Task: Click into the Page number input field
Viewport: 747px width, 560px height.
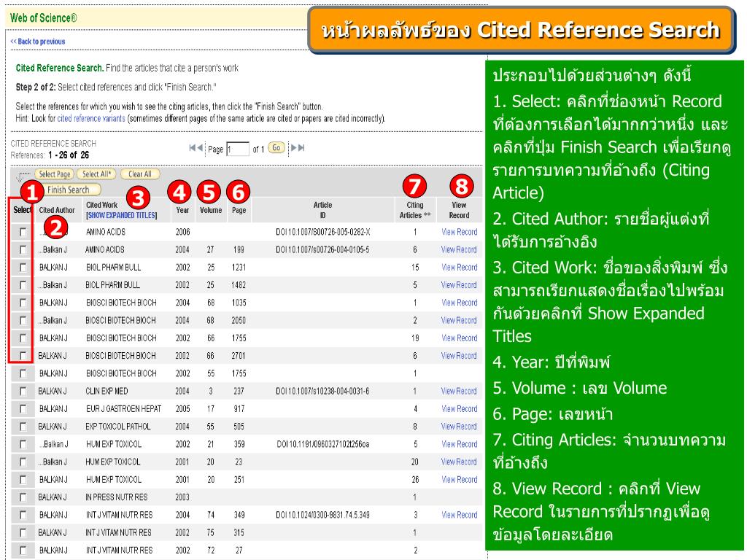Action: pos(238,149)
